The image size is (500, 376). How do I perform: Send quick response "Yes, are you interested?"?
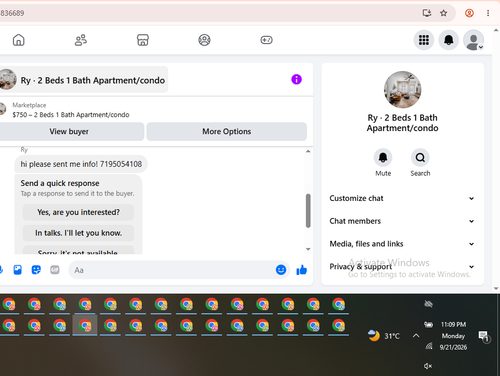tap(78, 212)
